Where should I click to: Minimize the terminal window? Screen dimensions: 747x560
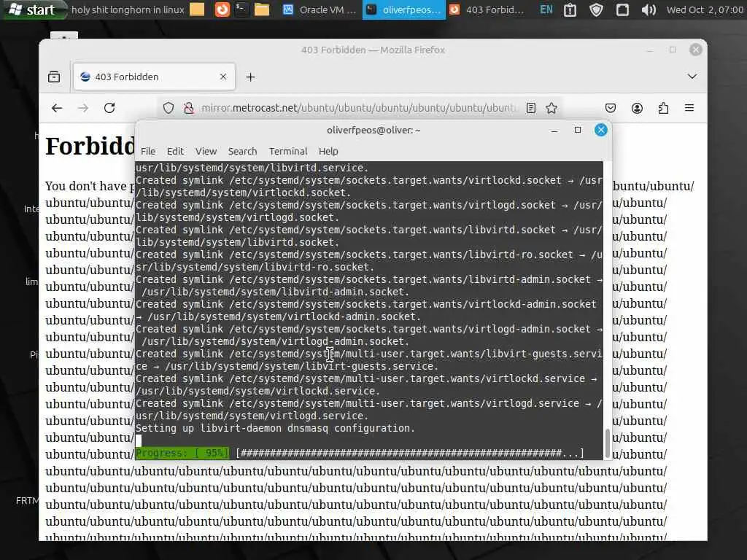pos(554,130)
